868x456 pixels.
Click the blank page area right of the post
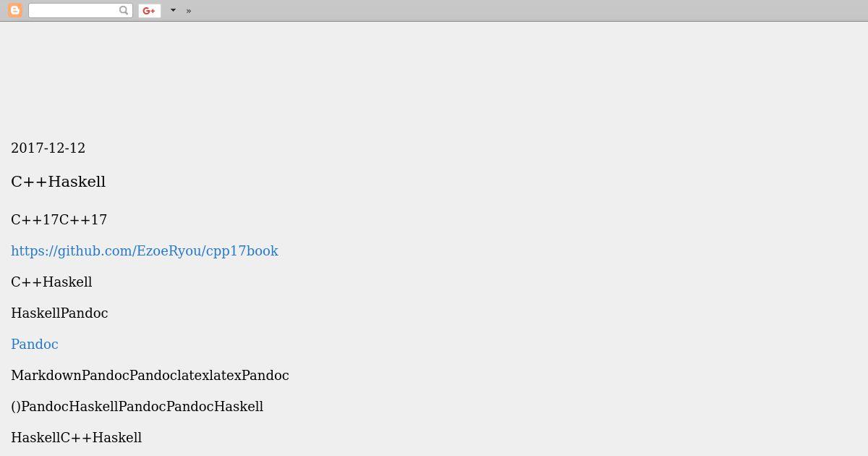[579, 290]
